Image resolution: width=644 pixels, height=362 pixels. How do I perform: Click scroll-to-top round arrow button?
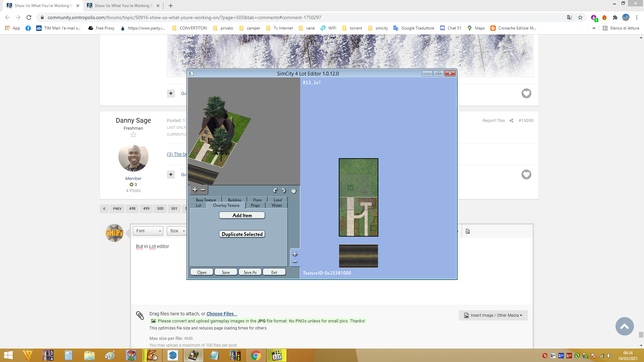pyautogui.click(x=625, y=326)
